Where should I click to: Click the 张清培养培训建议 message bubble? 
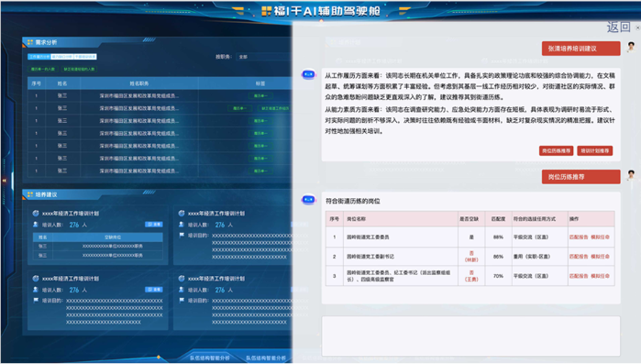coord(580,49)
